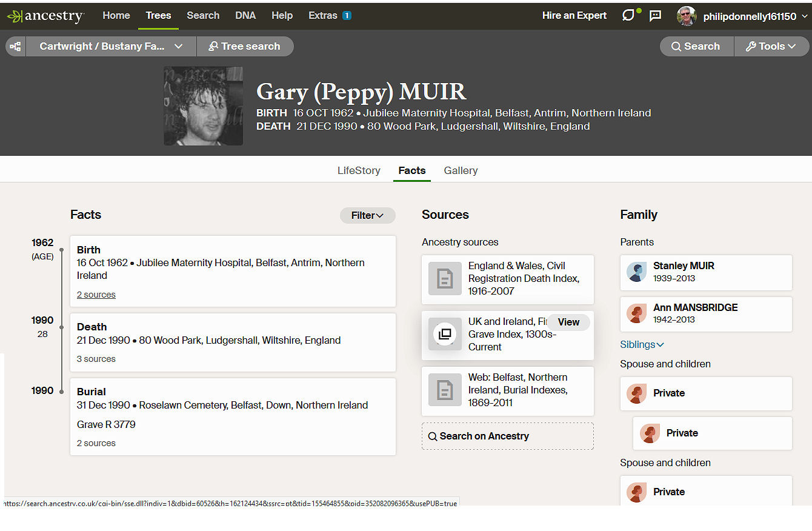This screenshot has height=531, width=812.
Task: Click View on the UK grave index source
Action: coord(568,322)
